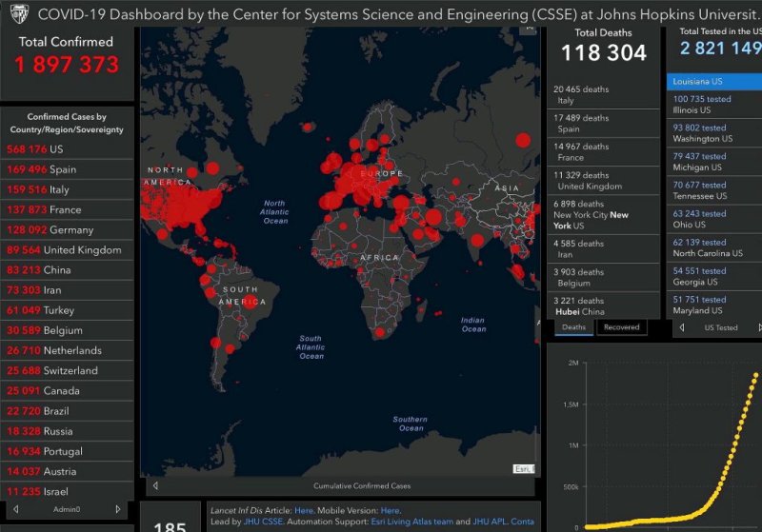Click the red case circle over Brazil
The image size is (762, 532).
251,302
